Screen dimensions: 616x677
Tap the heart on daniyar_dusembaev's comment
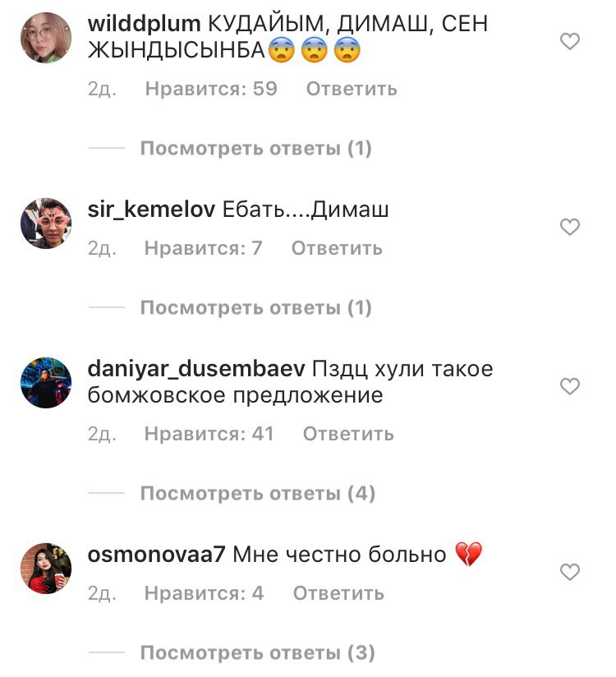(x=570, y=386)
